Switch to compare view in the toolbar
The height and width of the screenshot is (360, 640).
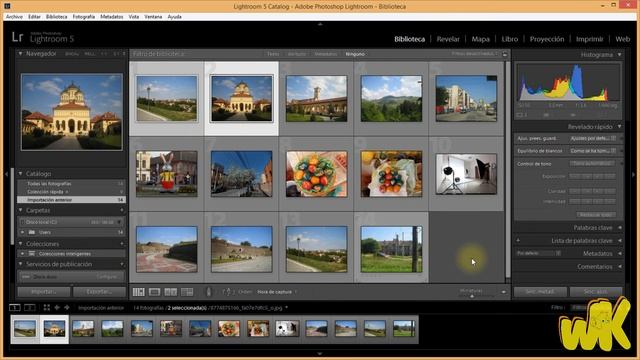click(x=171, y=292)
